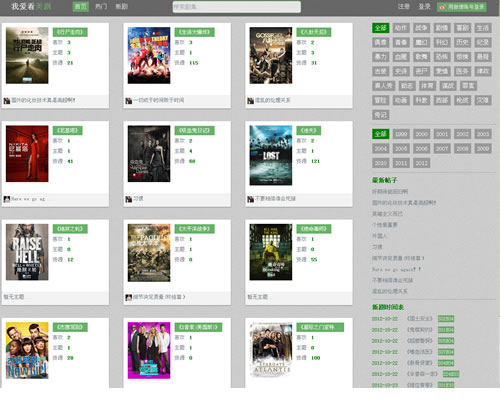Select the 1999 year filter
This screenshot has width=500, height=400.
click(x=401, y=134)
